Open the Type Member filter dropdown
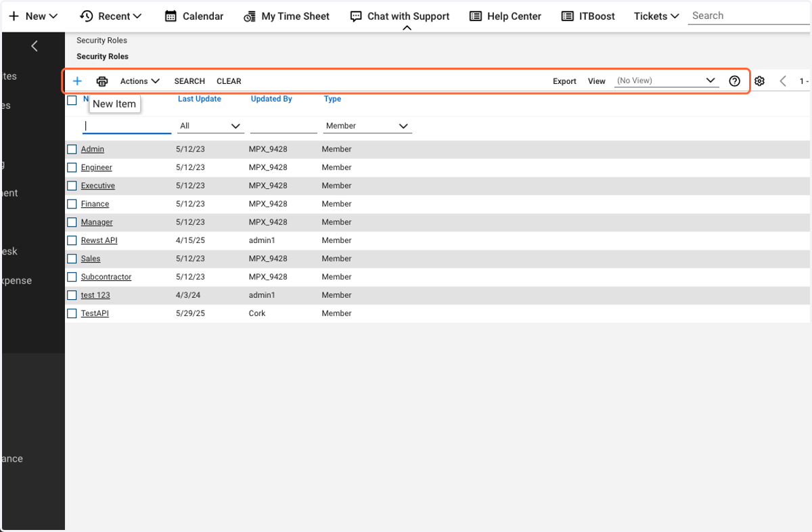Screen dimensions: 812x532 [x=367, y=126]
